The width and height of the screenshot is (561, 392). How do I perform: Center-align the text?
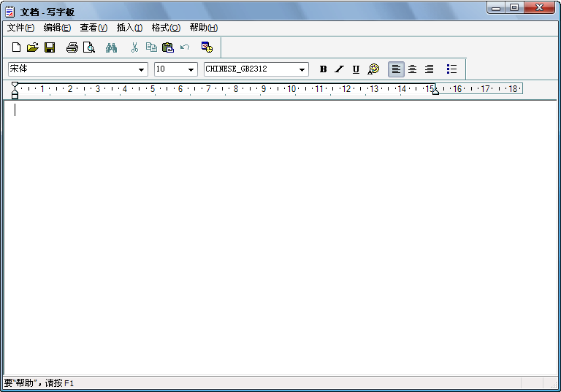click(412, 69)
